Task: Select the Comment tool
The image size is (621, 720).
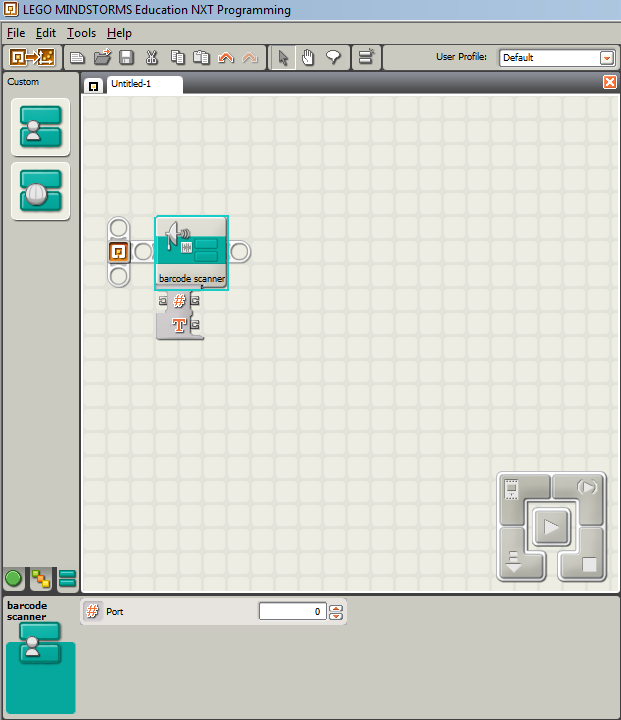Action: pos(333,57)
